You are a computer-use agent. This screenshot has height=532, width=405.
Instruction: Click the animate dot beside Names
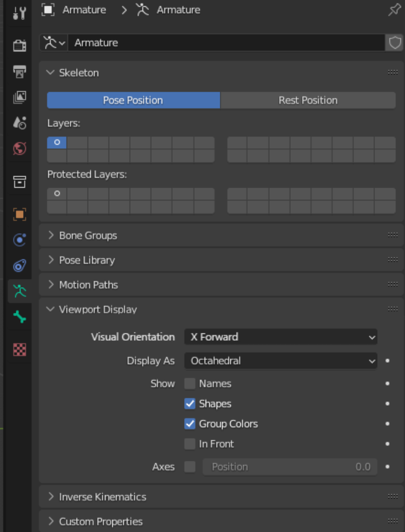coord(387,384)
